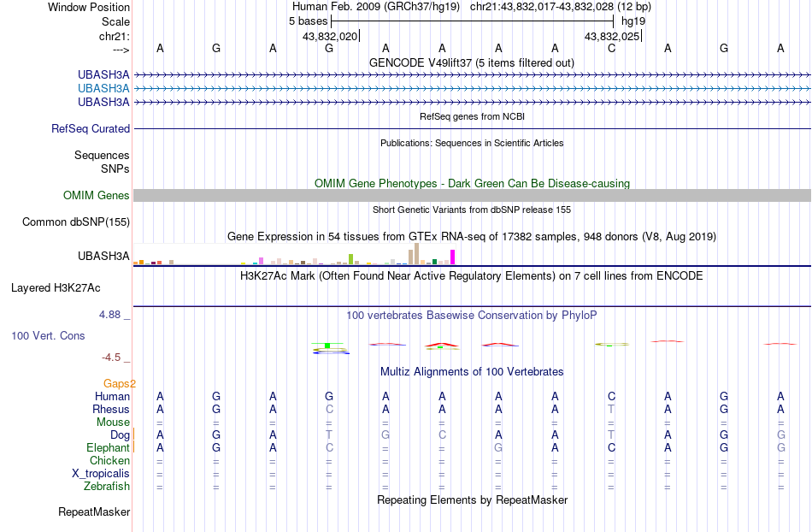Image resolution: width=812 pixels, height=532 pixels.
Task: Click the 43,832,020 coordinate marker
Action: click(330, 36)
